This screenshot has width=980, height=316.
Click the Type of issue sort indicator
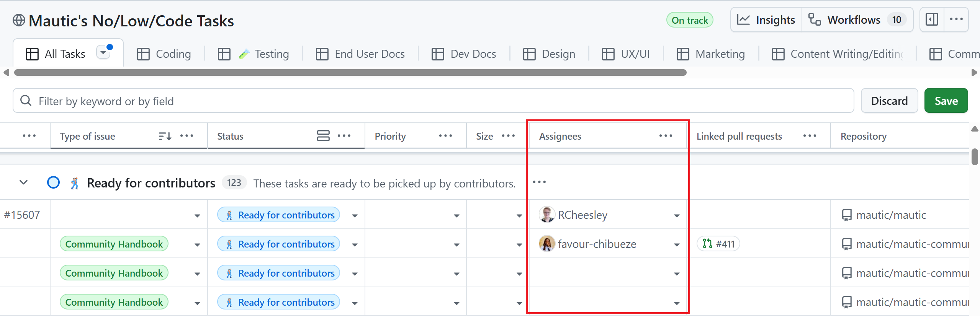165,136
